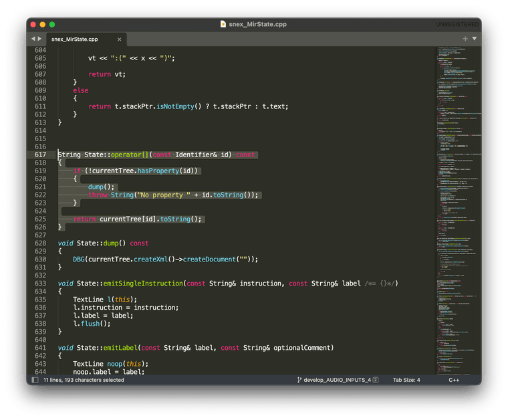This screenshot has height=420, width=508.
Task: Click 'l.flush();' on line 638
Action: 92,324
